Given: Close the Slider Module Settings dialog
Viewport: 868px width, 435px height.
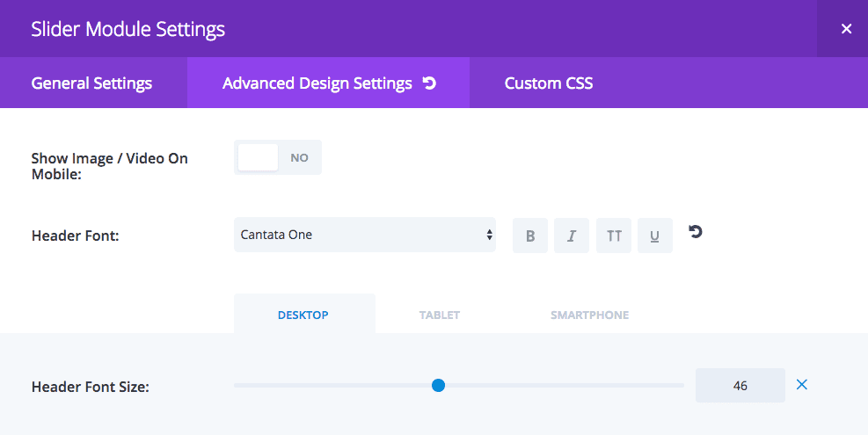Looking at the screenshot, I should pyautogui.click(x=846, y=29).
